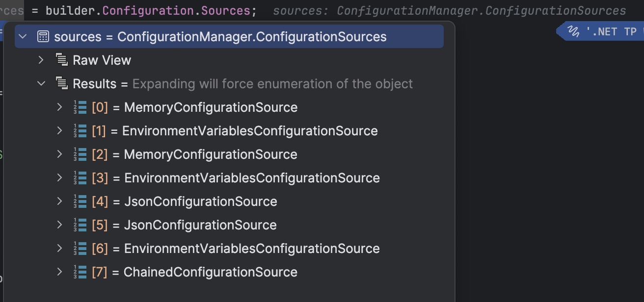Click the Results list icon

coord(61,84)
